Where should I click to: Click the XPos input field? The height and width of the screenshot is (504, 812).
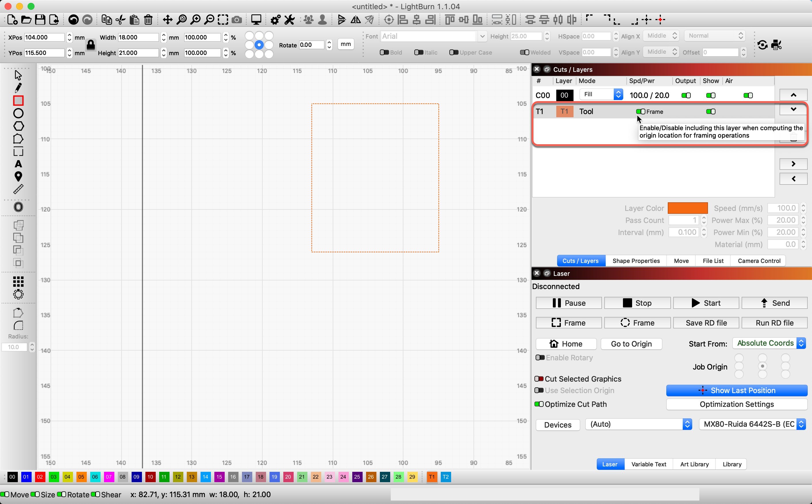click(44, 37)
